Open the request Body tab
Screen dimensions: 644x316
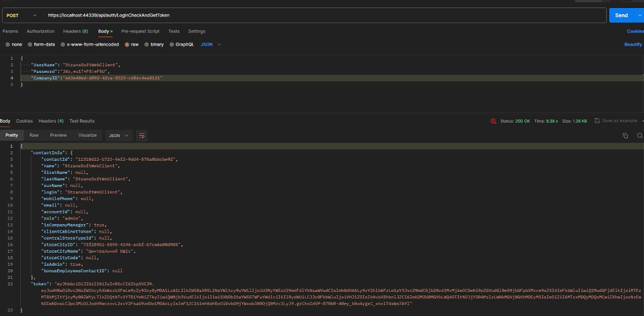105,31
